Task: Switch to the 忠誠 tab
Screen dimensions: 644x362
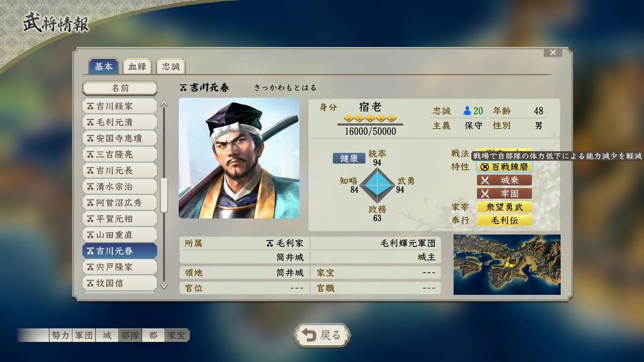Action: [x=171, y=67]
